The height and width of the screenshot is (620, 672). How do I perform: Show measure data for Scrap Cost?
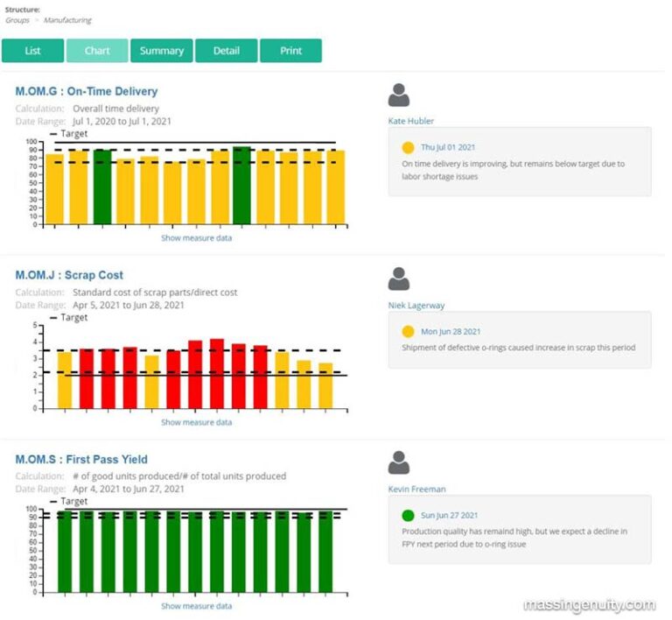[197, 422]
